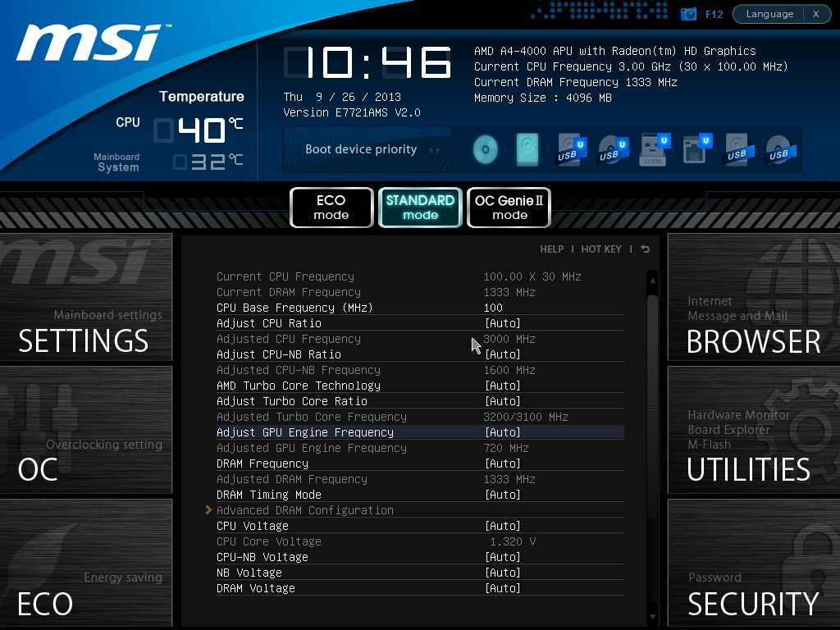This screenshot has width=840, height=630.
Task: Pick the UEFI USB optical drive boot icon
Action: point(613,149)
